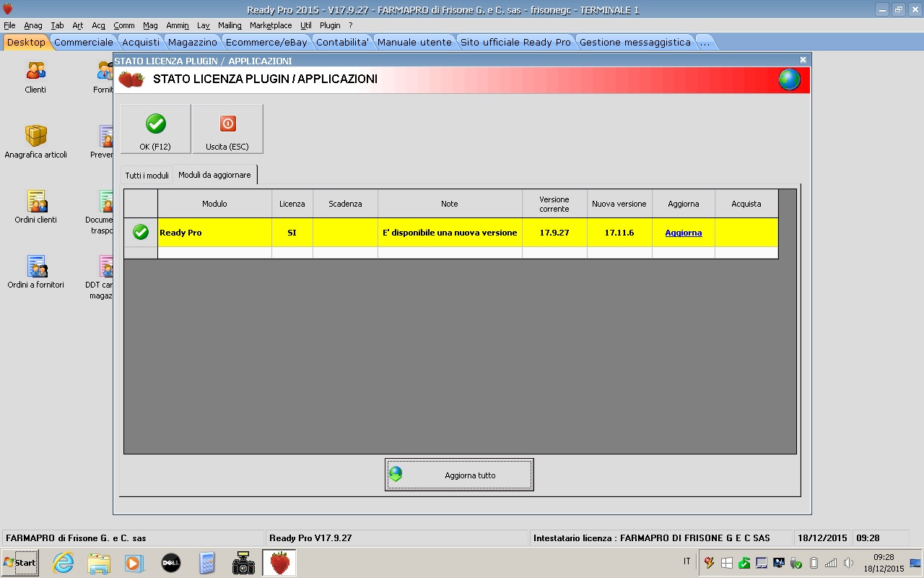Click the Ready Pro strawberry taskbar icon

pos(279,563)
